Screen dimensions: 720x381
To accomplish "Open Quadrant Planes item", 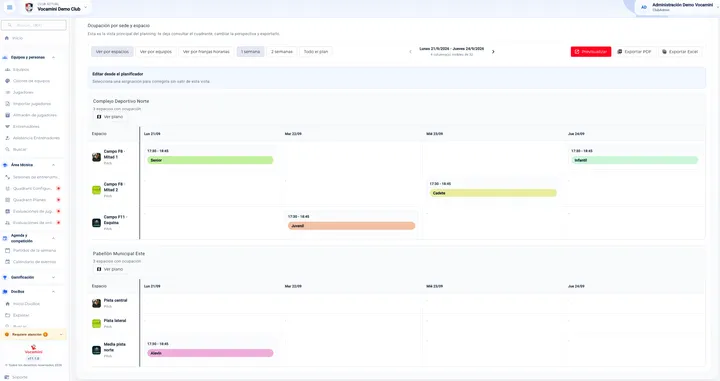I will click(x=32, y=200).
